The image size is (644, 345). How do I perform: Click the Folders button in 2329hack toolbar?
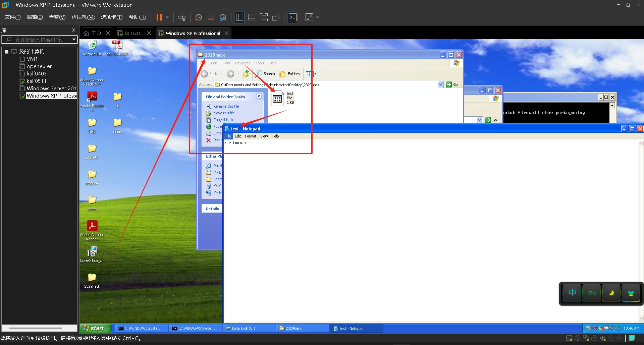(289, 74)
